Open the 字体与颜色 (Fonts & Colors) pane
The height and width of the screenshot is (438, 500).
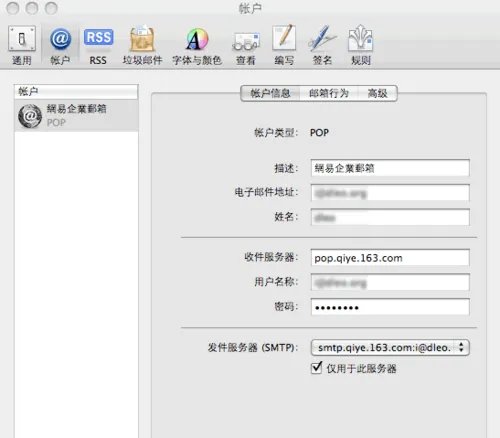pyautogui.click(x=197, y=46)
